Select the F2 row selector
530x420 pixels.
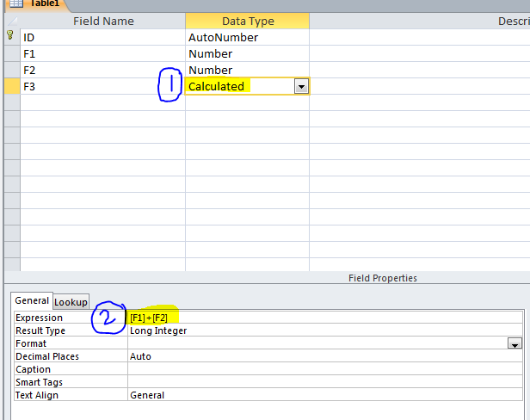12,70
